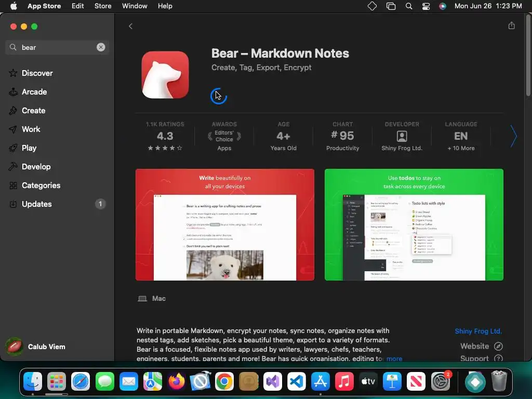The width and height of the screenshot is (532, 399).
Task: Click the search field containing 'bear'
Action: click(57, 47)
